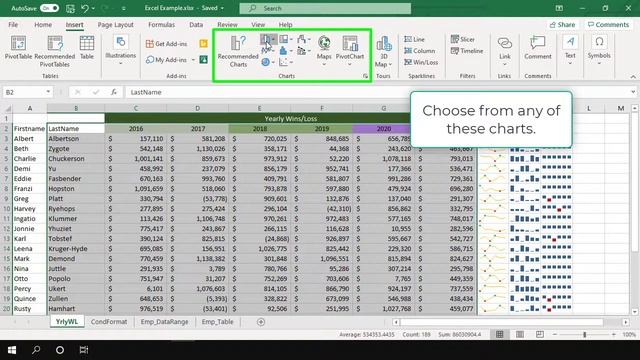Open the Symbols group menu
Screen dimensions: 640x360
tap(599, 51)
